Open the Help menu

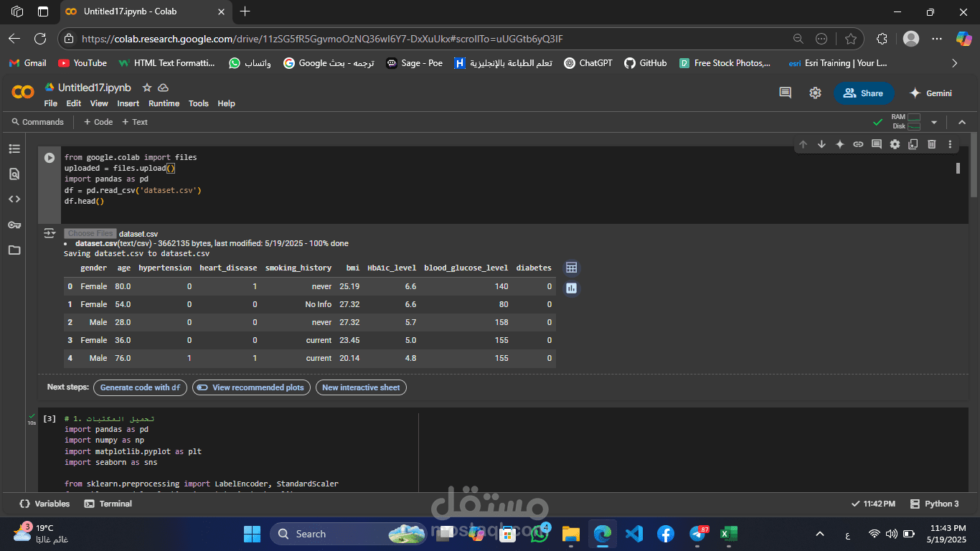[227, 103]
